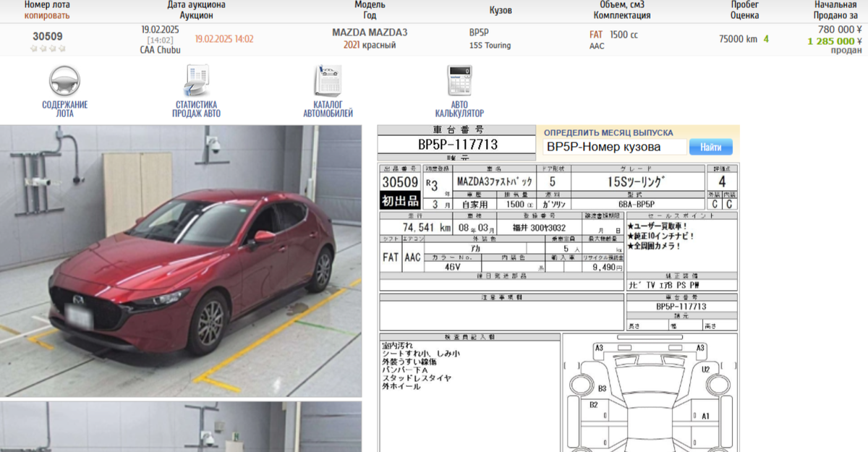Open the second car photo below
This screenshot has height=452, width=868.
click(181, 427)
